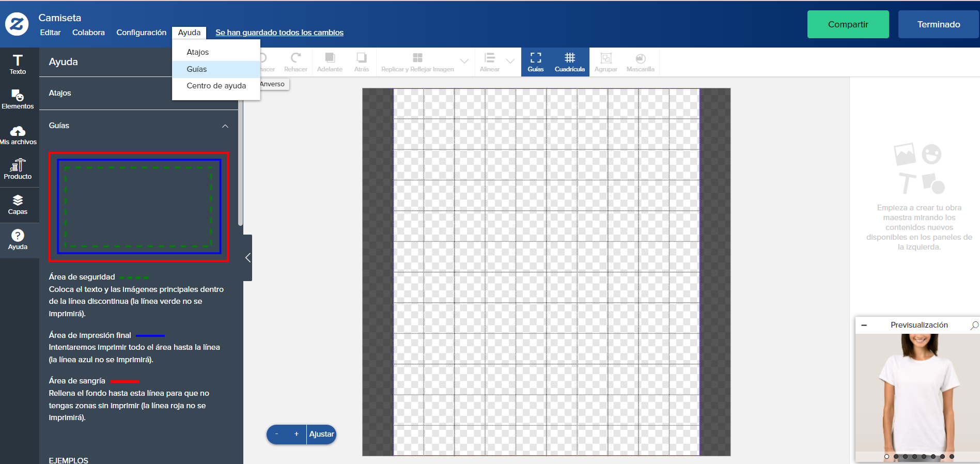This screenshot has height=464, width=980.
Task: Open the Capas layers panel
Action: pos(18,205)
